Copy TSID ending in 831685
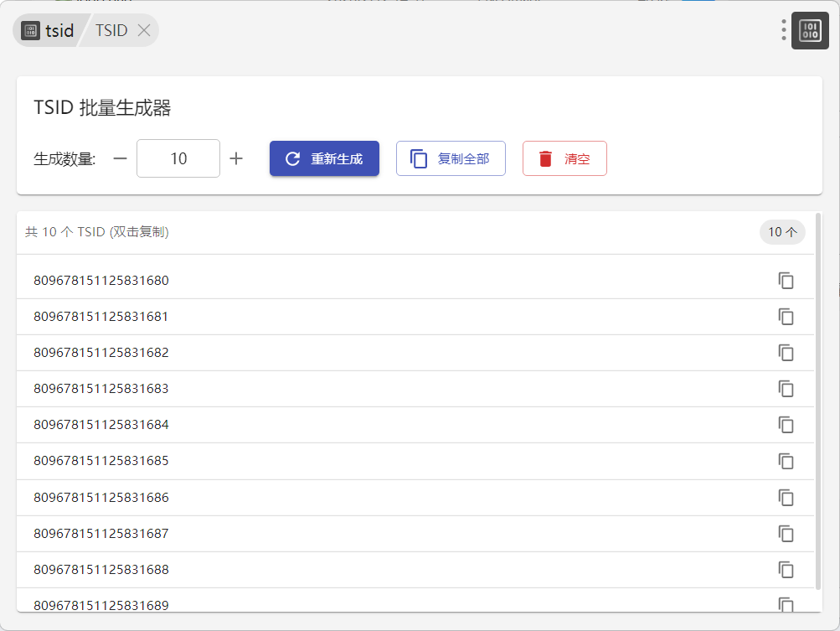Viewport: 840px width, 631px height. pyautogui.click(x=786, y=461)
